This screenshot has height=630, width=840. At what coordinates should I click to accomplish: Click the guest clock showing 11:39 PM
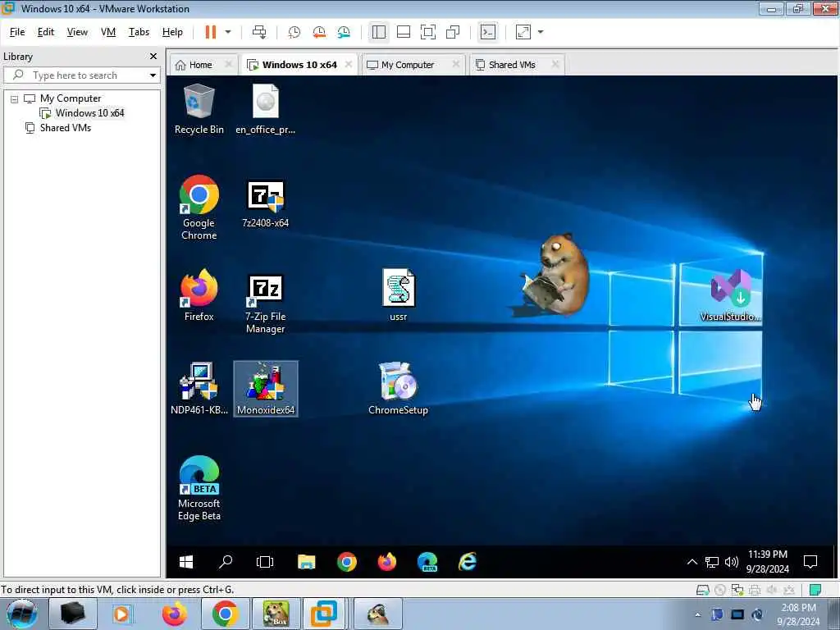(768, 561)
